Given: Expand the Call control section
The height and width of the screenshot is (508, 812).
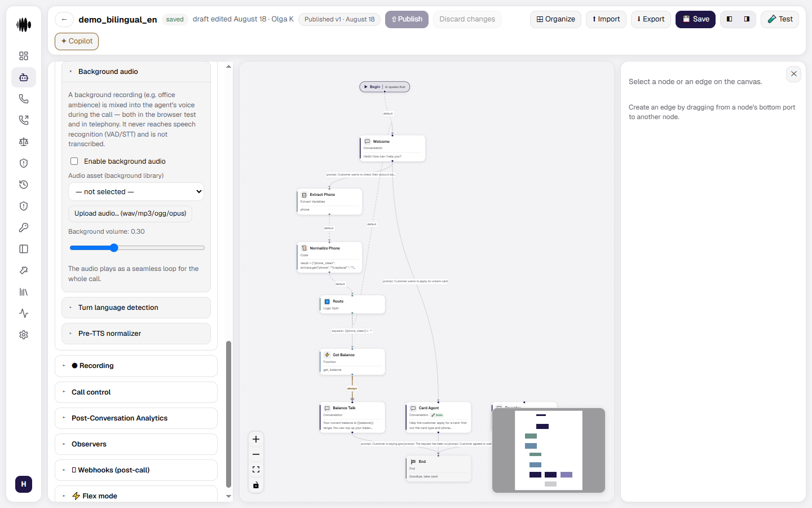Looking at the screenshot, I should (136, 392).
